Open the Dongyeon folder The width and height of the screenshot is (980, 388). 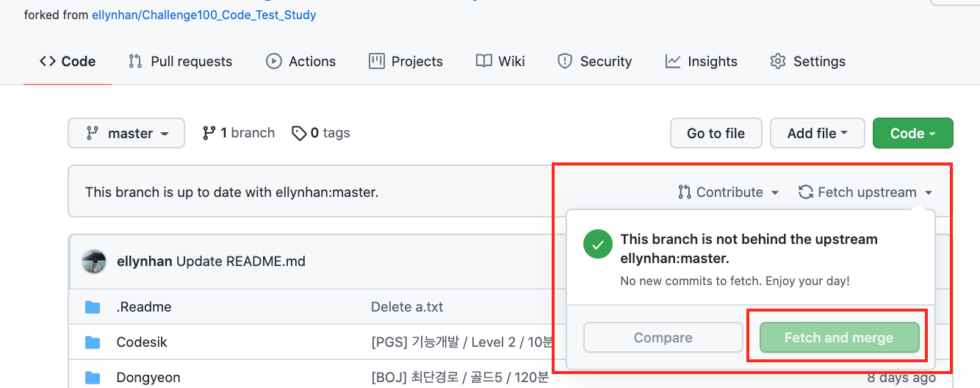pyautogui.click(x=148, y=377)
